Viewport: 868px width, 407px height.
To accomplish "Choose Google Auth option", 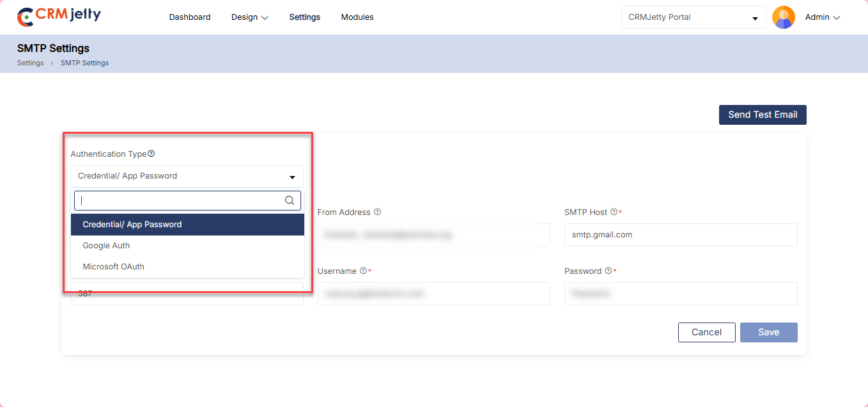I will (x=106, y=246).
